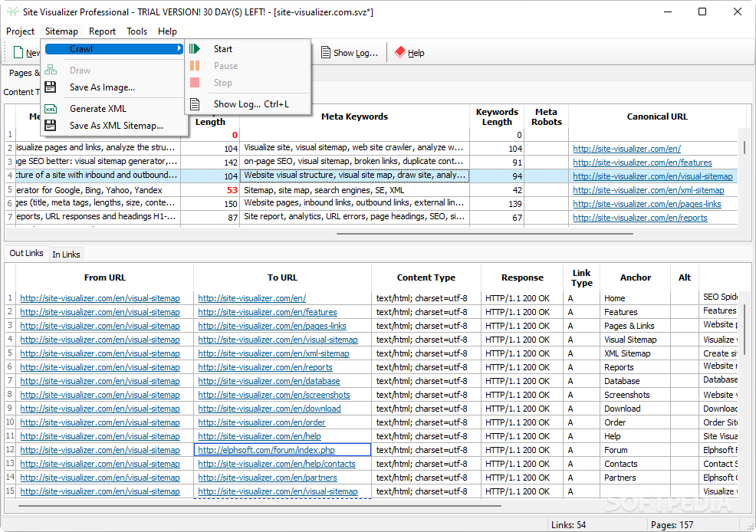Select red length value 53 cell
This screenshot has width=756, height=532.
tap(210, 190)
